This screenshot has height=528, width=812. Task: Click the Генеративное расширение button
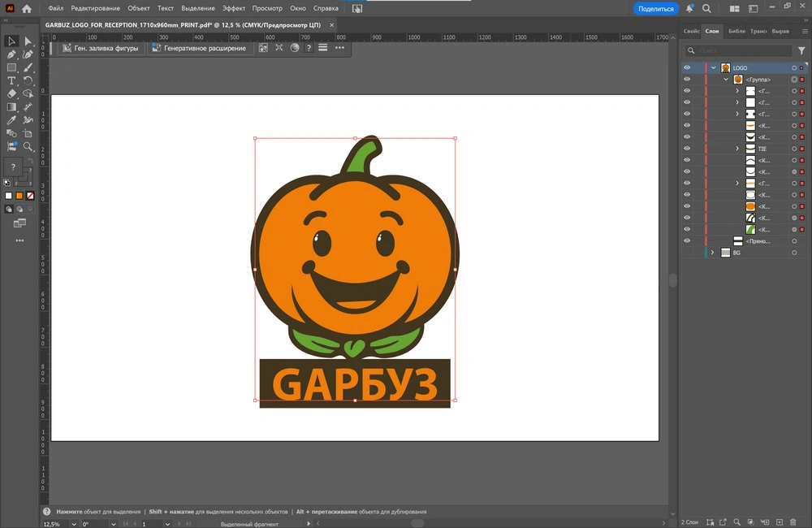tap(199, 48)
